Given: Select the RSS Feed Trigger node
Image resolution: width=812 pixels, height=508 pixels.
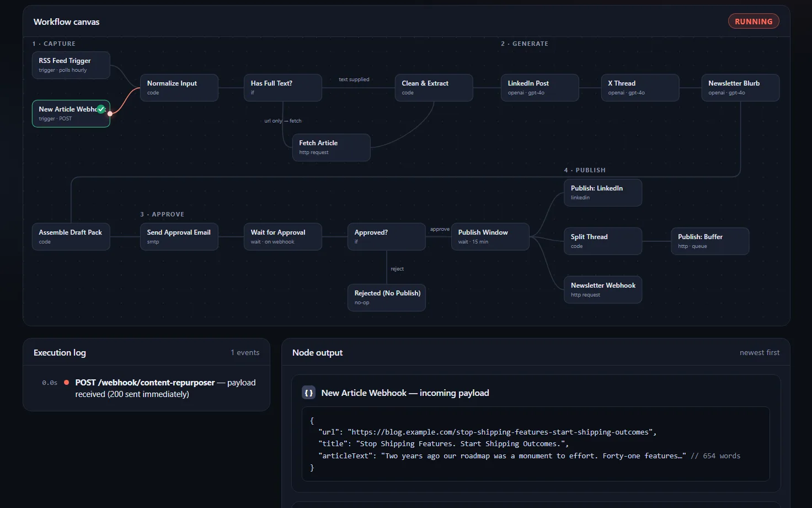Looking at the screenshot, I should pos(71,65).
